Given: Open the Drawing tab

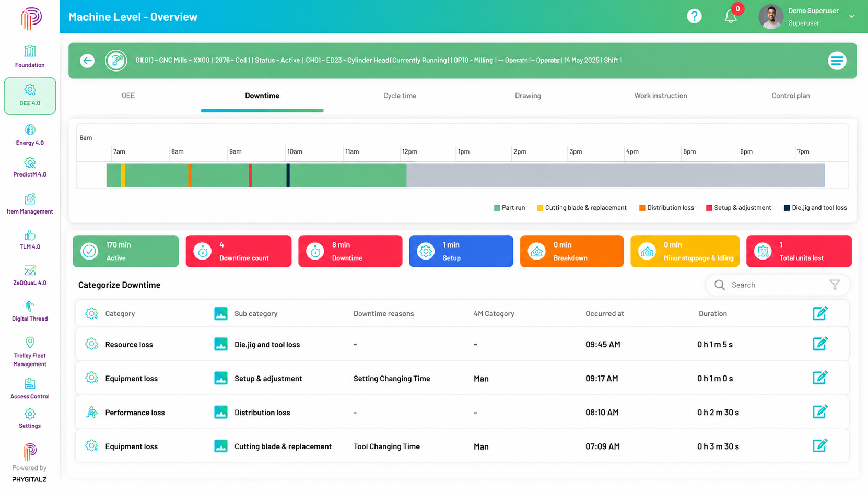Looking at the screenshot, I should click(528, 96).
